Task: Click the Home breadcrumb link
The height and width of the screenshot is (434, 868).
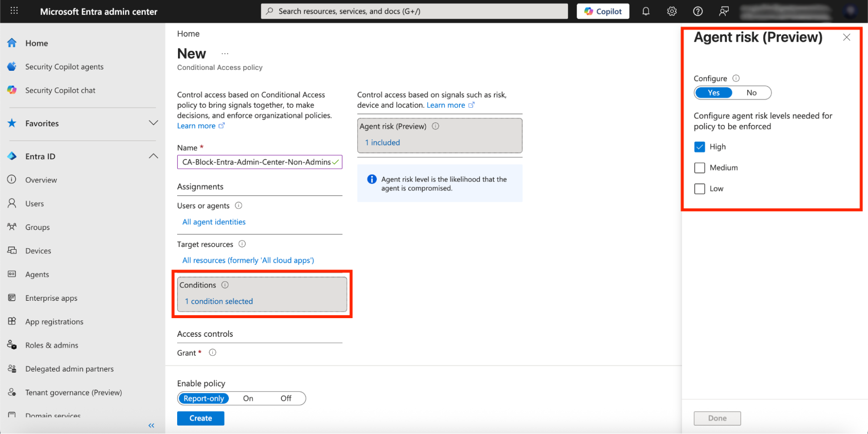Action: tap(188, 34)
